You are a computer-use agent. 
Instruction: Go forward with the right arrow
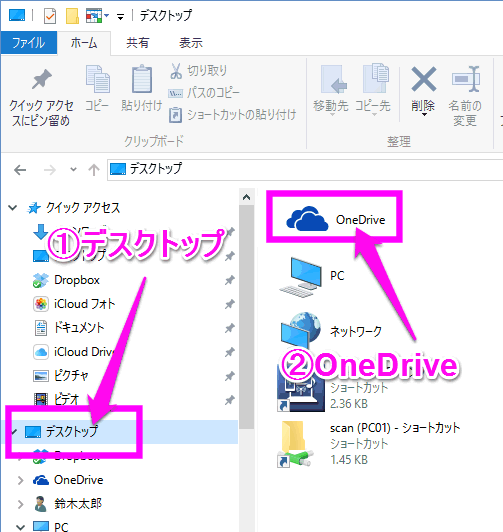pyautogui.click(x=50, y=170)
